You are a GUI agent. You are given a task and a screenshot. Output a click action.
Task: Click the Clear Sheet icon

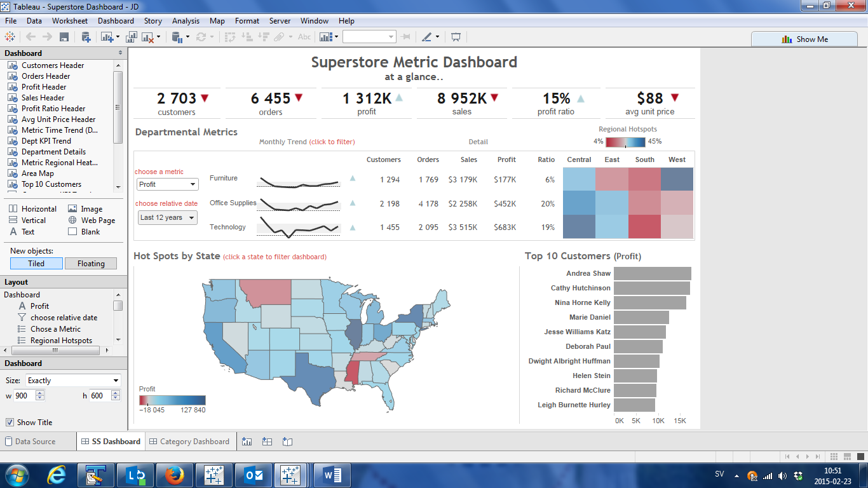[147, 37]
